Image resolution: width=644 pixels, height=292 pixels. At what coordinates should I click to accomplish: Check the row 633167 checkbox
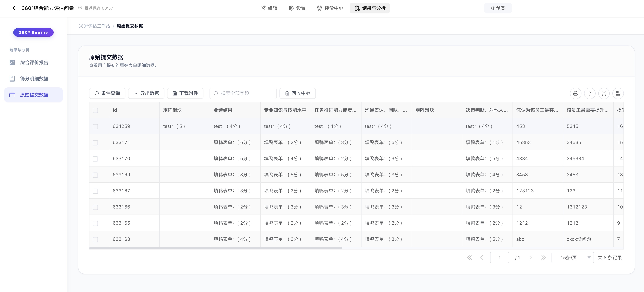point(95,191)
